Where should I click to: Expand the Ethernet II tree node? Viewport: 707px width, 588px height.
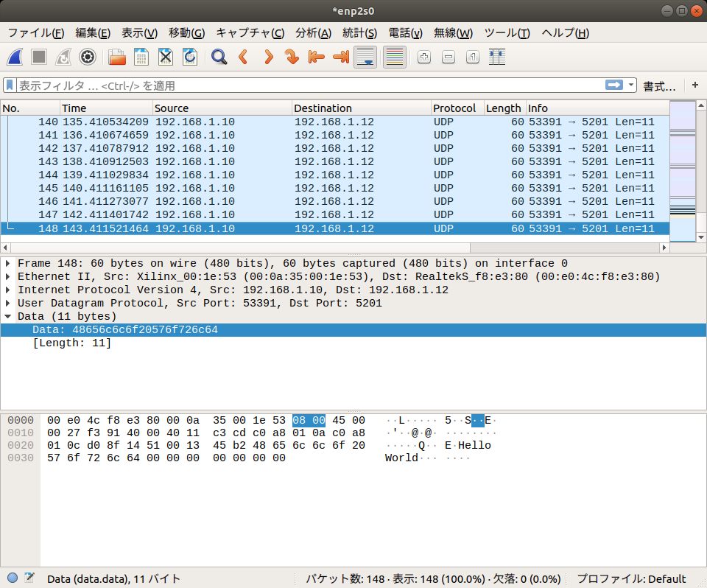pyautogui.click(x=7, y=276)
